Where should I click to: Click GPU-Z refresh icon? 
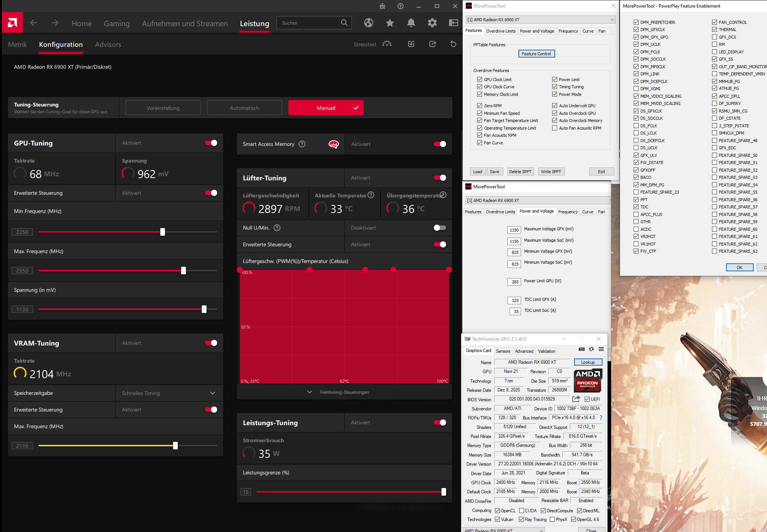click(592, 349)
